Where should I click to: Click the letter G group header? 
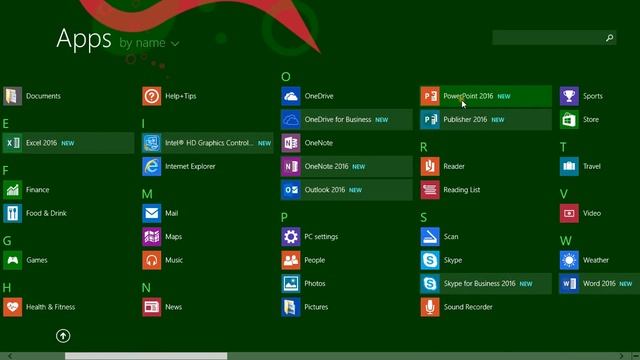(x=7, y=241)
